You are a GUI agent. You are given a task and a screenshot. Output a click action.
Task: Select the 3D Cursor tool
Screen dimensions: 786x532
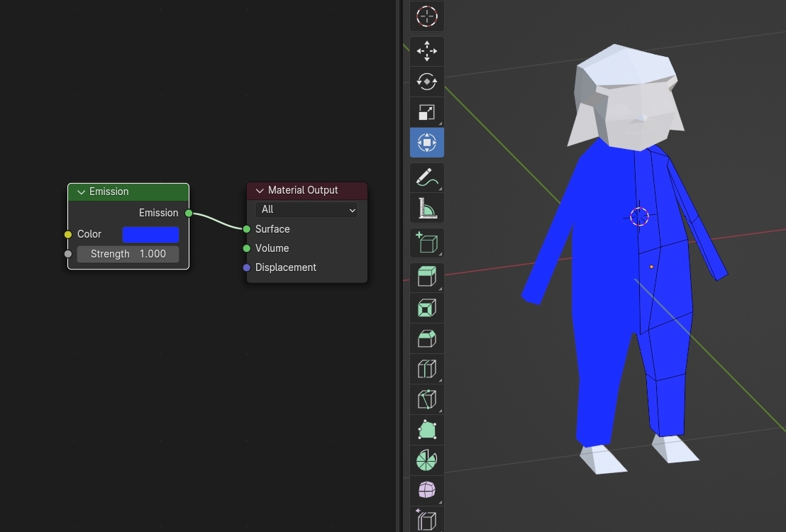coord(426,16)
